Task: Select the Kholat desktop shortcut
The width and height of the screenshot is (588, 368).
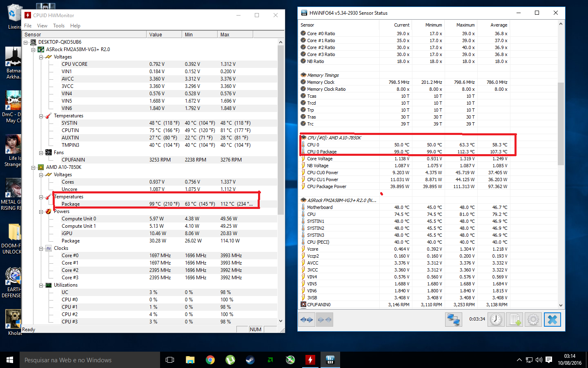Action: tap(14, 323)
